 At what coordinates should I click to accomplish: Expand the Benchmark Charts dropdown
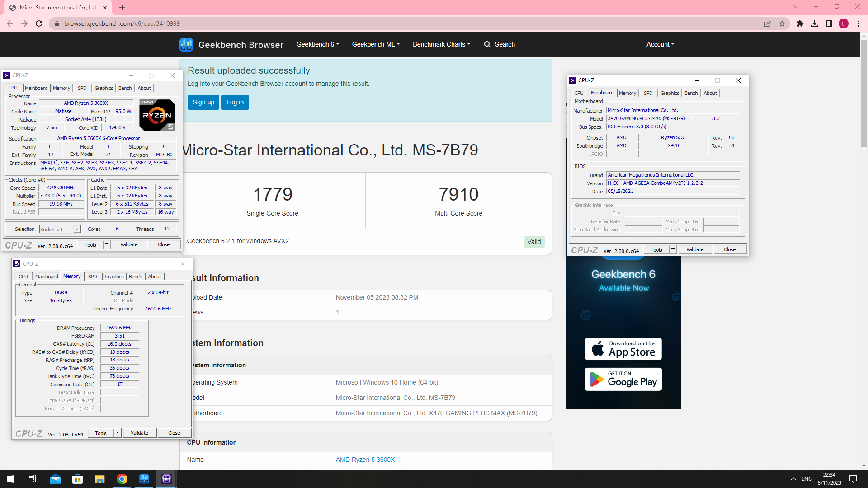click(x=442, y=44)
